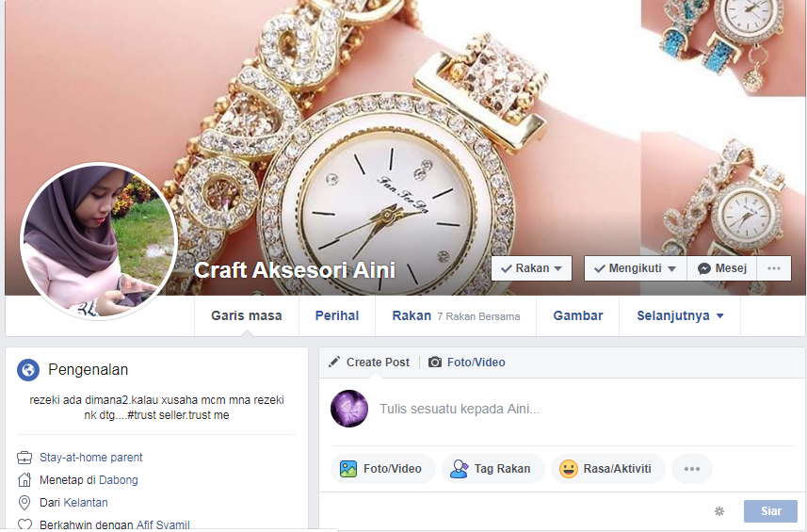This screenshot has width=807, height=532.
Task: Click the smiley face Rasa/Aktiviti icon
Action: 569,469
